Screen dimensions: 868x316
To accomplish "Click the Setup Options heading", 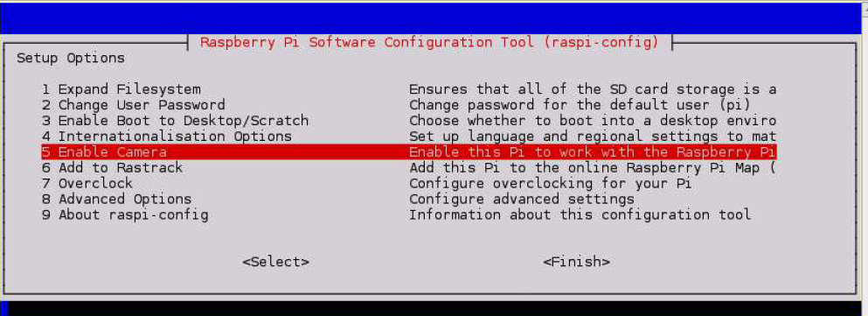I will 70,58.
